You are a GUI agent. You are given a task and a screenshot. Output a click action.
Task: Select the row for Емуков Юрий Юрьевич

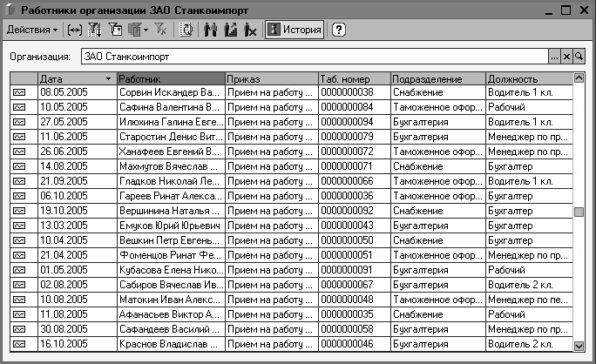click(291, 226)
